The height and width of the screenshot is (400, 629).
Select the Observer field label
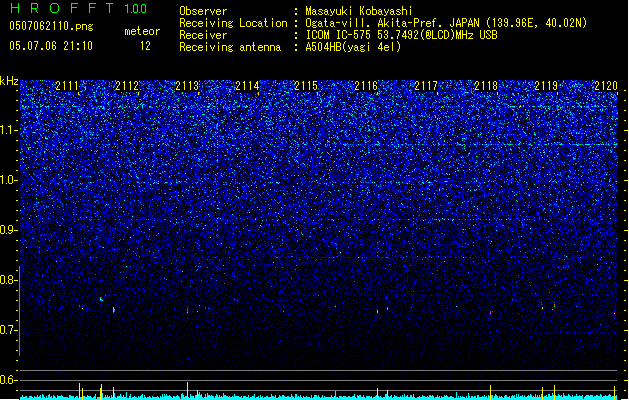pos(203,11)
